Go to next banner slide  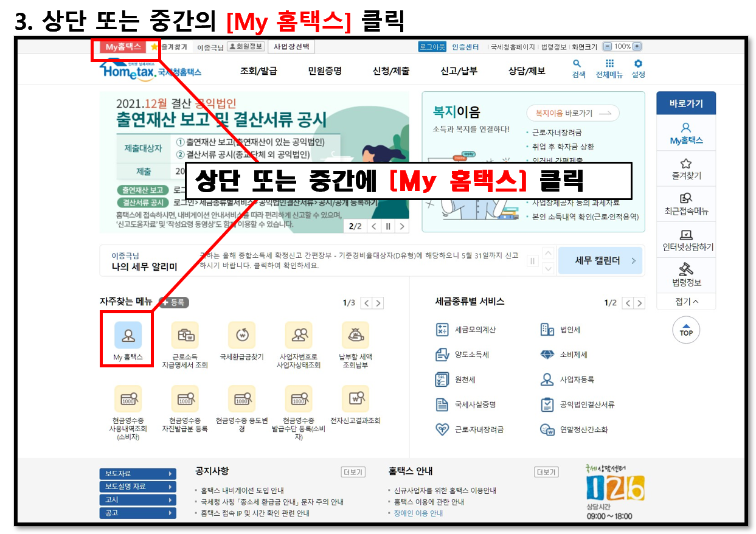coord(402,226)
